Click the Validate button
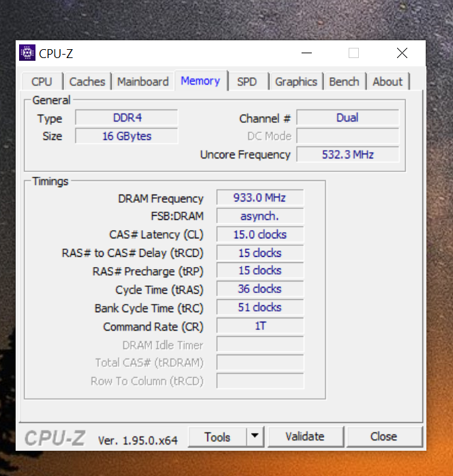The image size is (453, 476). [x=306, y=436]
